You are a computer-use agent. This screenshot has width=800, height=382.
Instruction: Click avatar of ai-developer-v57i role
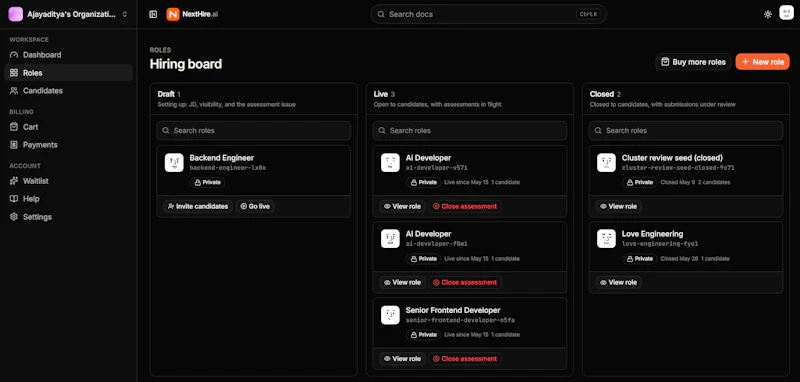390,163
